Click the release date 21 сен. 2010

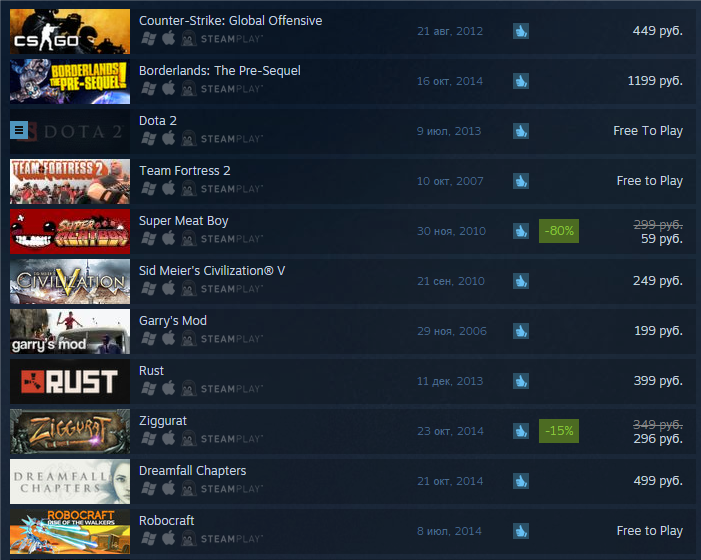451,281
